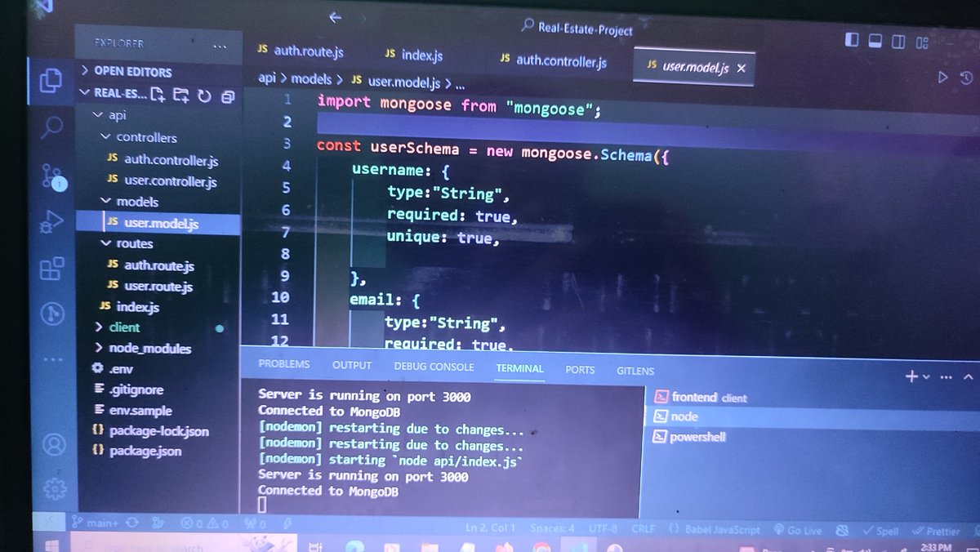This screenshot has height=552, width=980.
Task: Toggle Go Live server in status bar
Action: point(800,530)
